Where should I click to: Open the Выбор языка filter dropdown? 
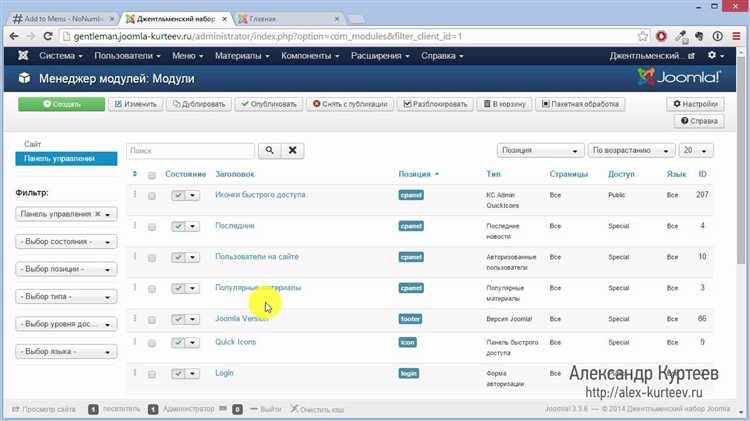pos(66,352)
